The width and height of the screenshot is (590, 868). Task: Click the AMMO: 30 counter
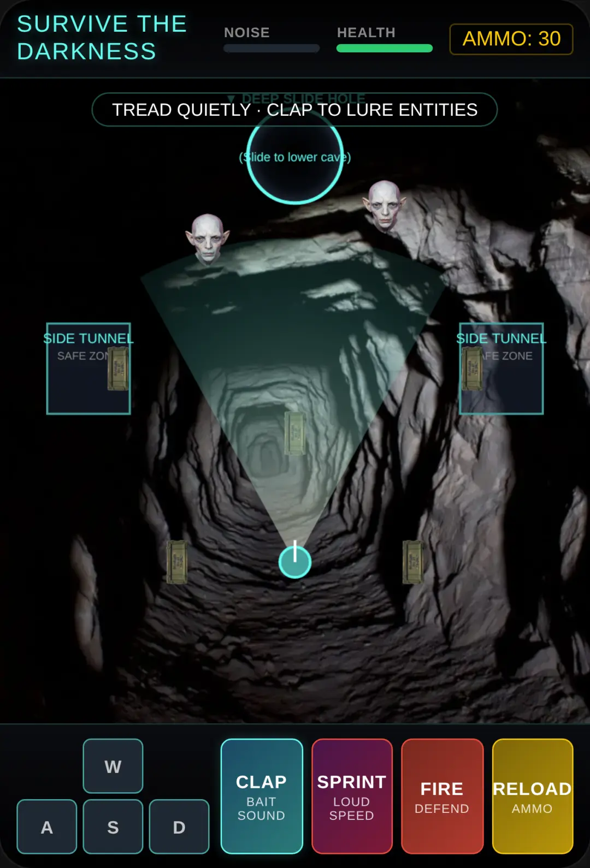tap(511, 39)
